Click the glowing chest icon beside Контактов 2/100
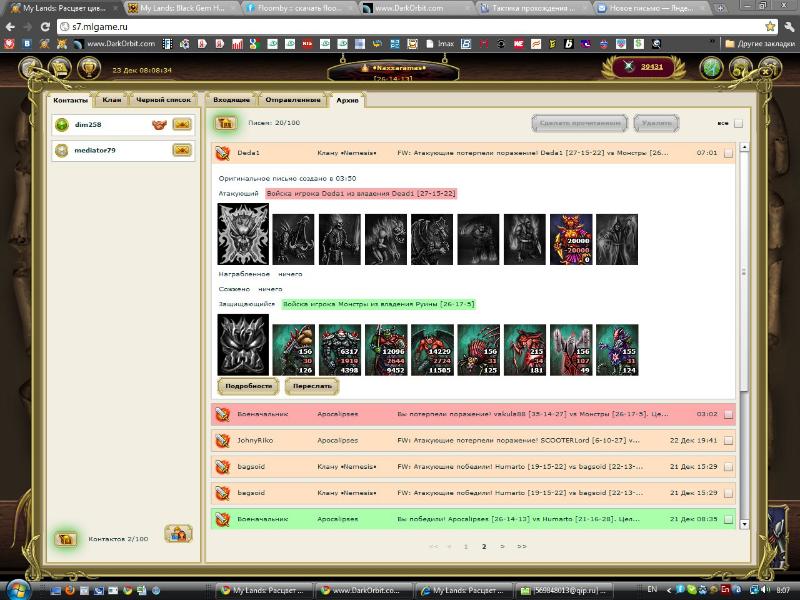 [66, 539]
